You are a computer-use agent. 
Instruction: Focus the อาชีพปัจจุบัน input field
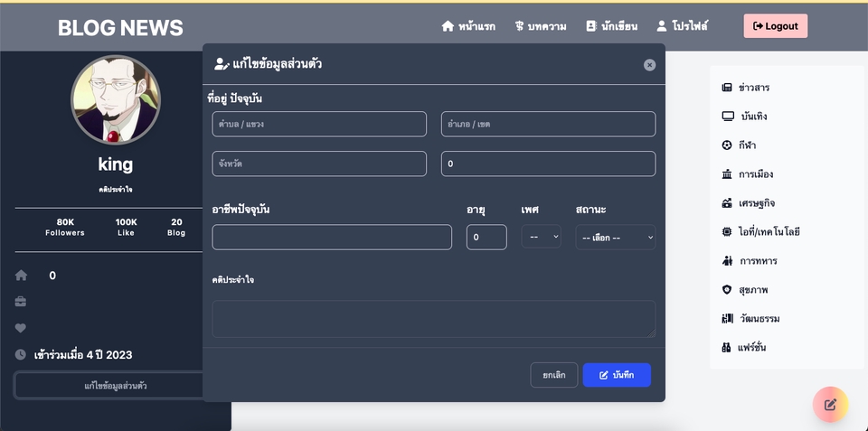pos(332,237)
